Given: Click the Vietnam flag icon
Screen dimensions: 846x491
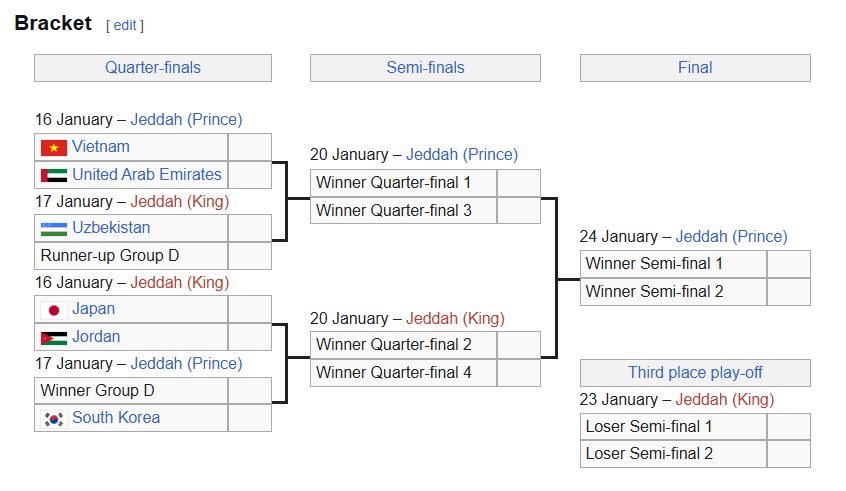Looking at the screenshot, I should pyautogui.click(x=53, y=147).
